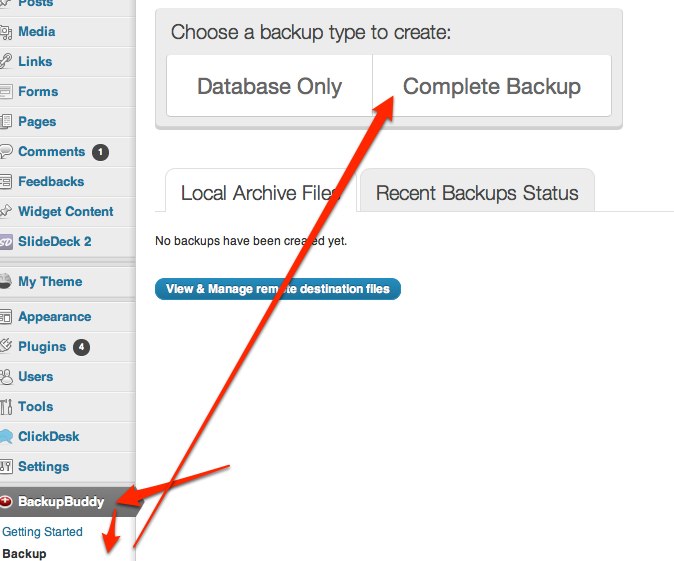Click the Media library icon in sidebar
This screenshot has width=674, height=561.
point(6,32)
